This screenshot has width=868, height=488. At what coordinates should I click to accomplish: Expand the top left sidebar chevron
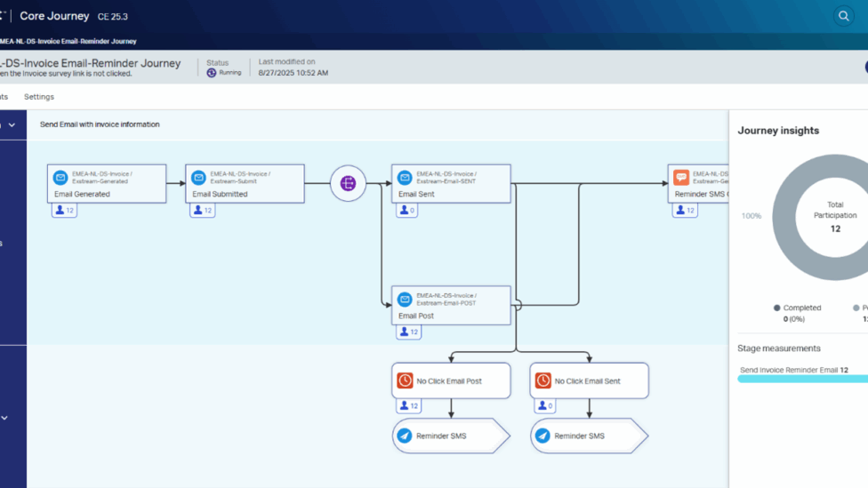point(12,125)
